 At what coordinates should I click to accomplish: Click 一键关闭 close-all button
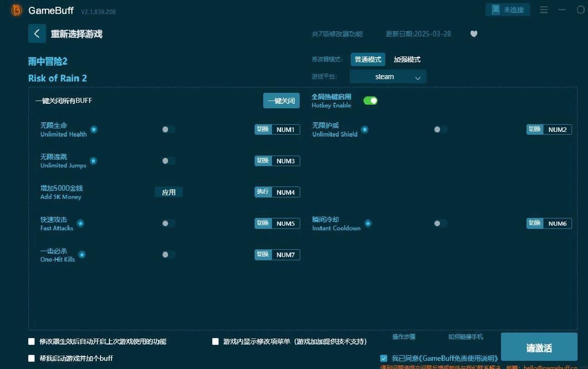281,101
